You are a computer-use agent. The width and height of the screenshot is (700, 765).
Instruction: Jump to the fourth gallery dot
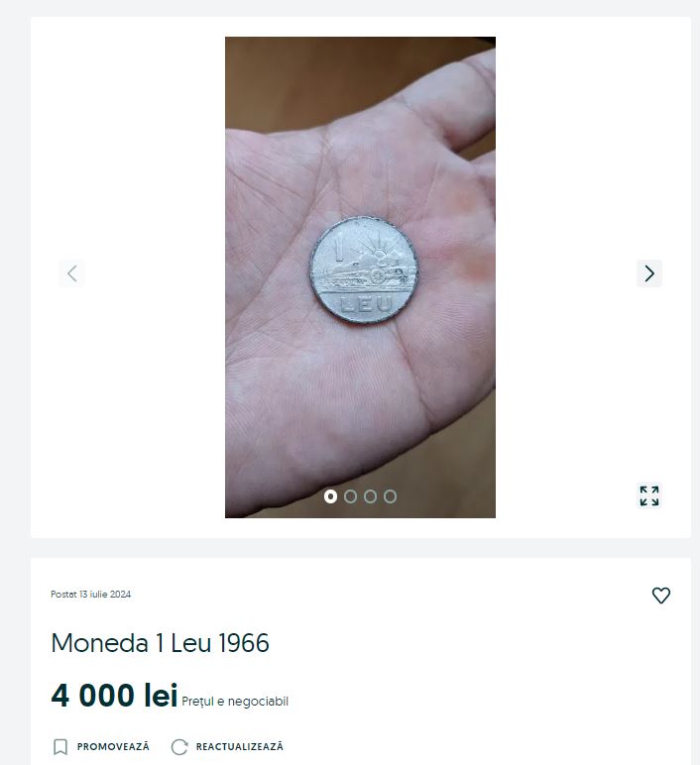pos(390,496)
